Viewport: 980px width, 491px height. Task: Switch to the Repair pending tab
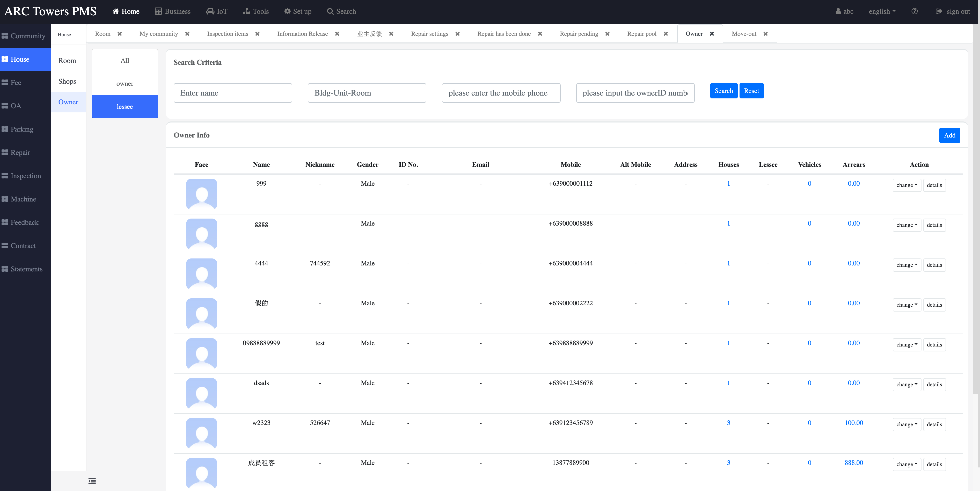[x=579, y=34]
